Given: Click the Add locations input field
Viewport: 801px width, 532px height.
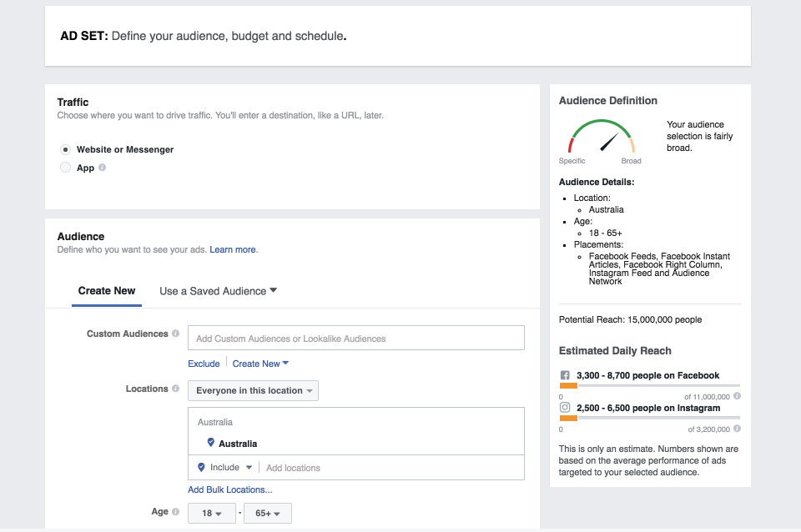Looking at the screenshot, I should (393, 468).
